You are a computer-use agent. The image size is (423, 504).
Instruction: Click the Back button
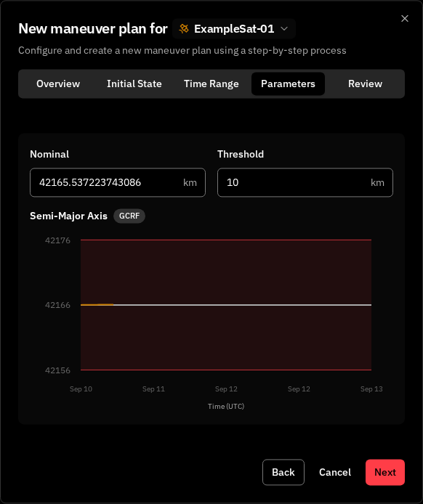point(283,472)
